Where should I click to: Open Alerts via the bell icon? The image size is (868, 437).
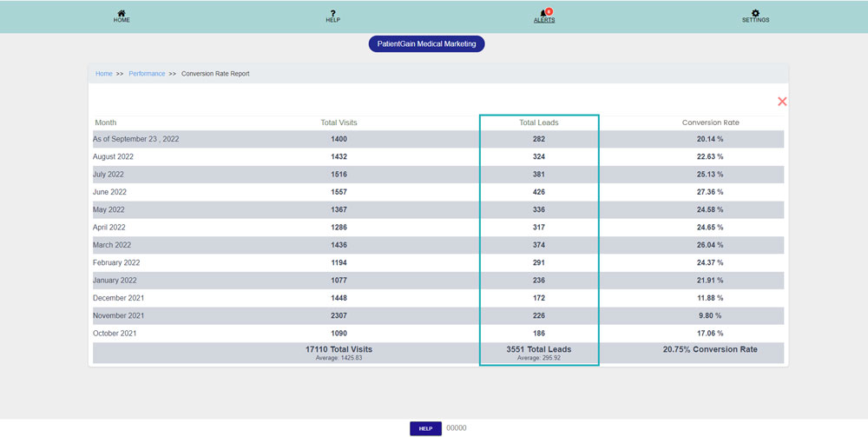[x=544, y=13]
